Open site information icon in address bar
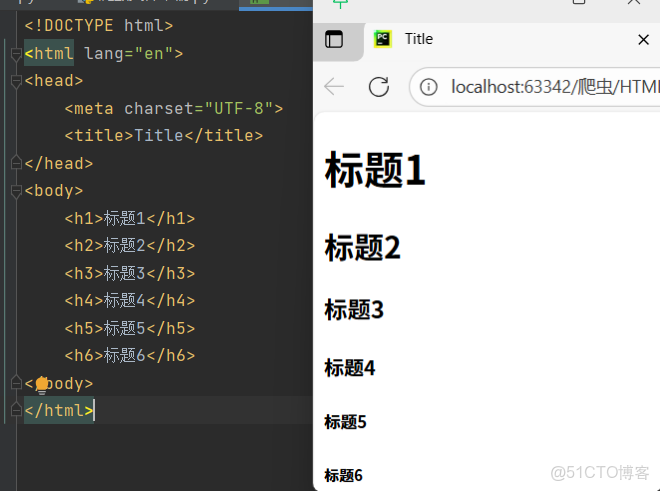The height and width of the screenshot is (491, 660). (x=428, y=87)
